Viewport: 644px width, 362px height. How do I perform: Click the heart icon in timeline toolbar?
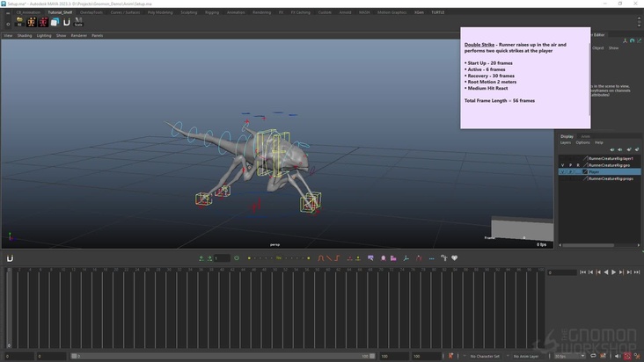click(455, 258)
